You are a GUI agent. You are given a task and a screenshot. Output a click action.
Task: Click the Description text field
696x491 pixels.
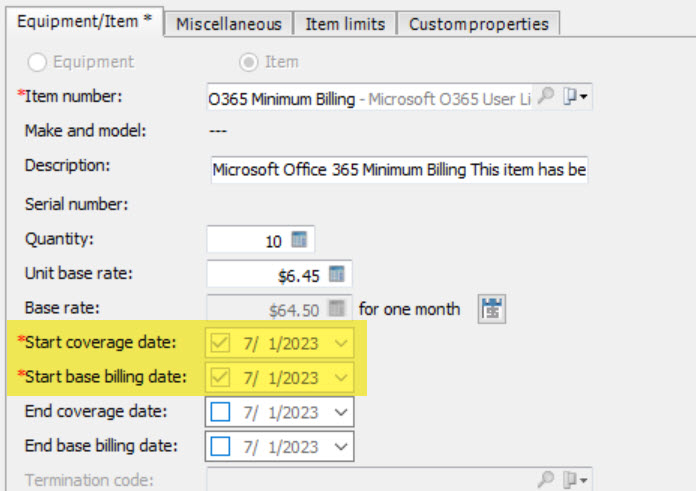coord(399,170)
